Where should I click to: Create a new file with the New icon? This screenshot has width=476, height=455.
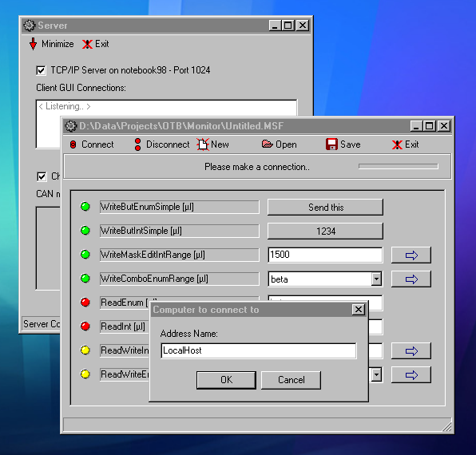pos(203,144)
